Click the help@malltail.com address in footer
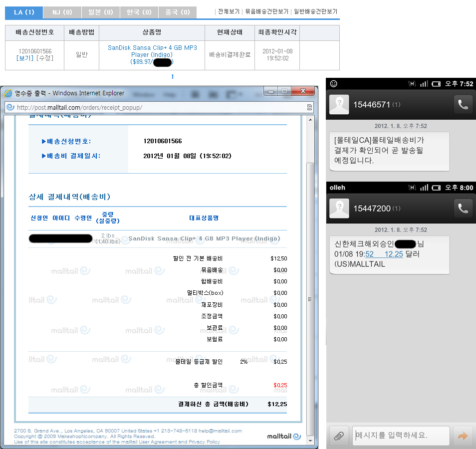476x449 pixels. [220, 431]
